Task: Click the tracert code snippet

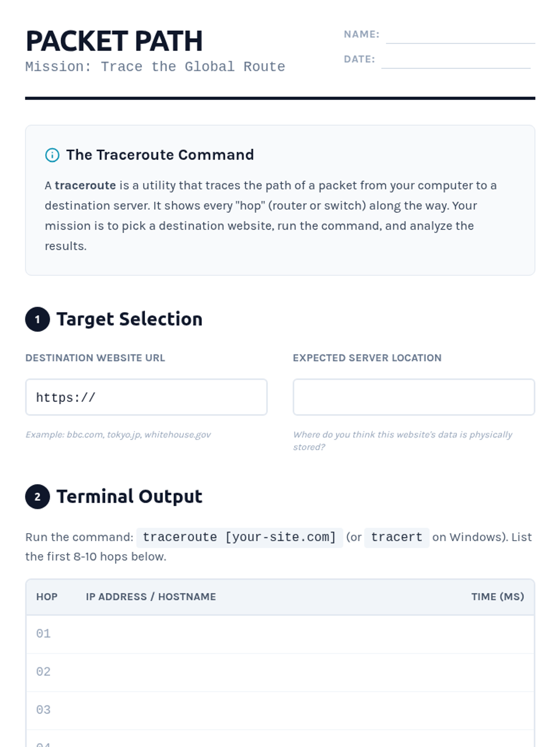Action: pos(396,537)
